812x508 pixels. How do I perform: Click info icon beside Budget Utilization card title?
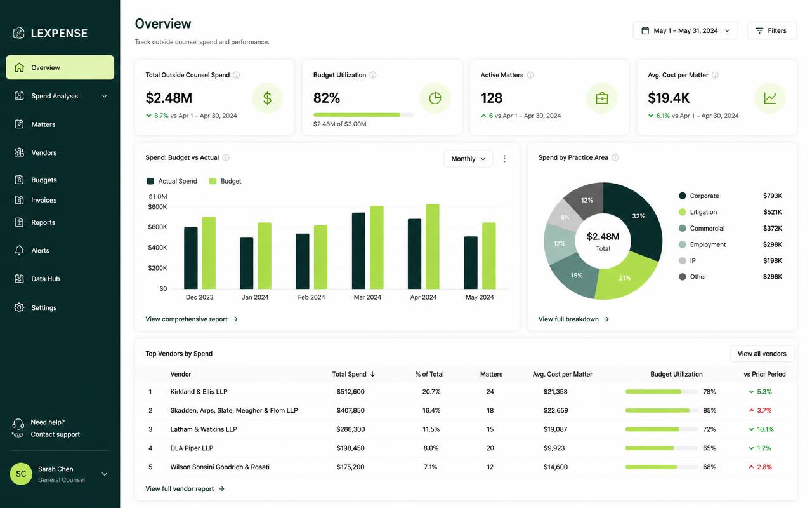click(x=373, y=75)
